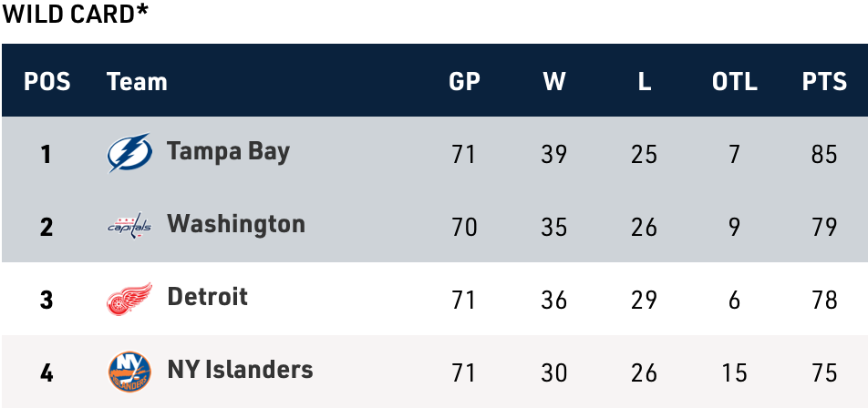This screenshot has width=868, height=408.
Task: Sort by the PTS column header
Action: point(824,82)
